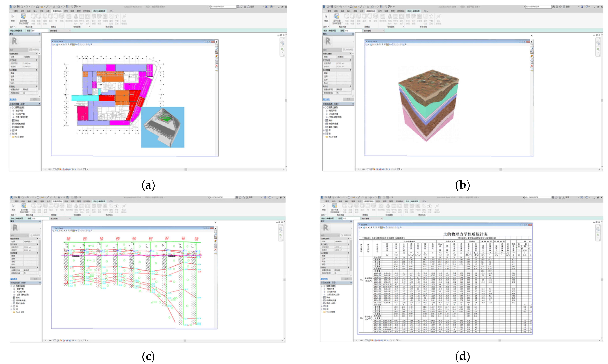
Task: Open the options bar dropdown in panel (a)
Action: [x=69, y=31]
